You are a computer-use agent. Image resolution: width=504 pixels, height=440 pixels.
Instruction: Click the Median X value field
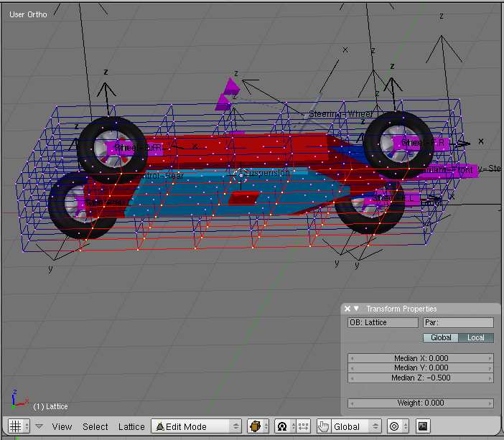421,358
